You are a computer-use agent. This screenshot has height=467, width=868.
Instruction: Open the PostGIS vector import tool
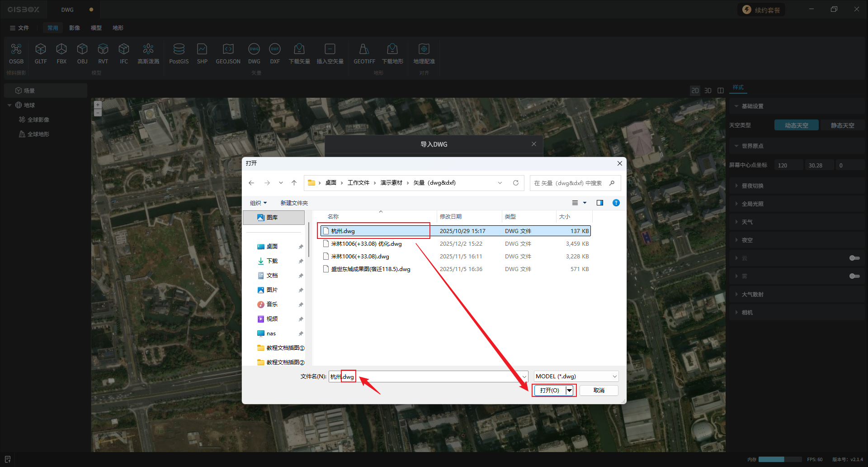(x=179, y=49)
